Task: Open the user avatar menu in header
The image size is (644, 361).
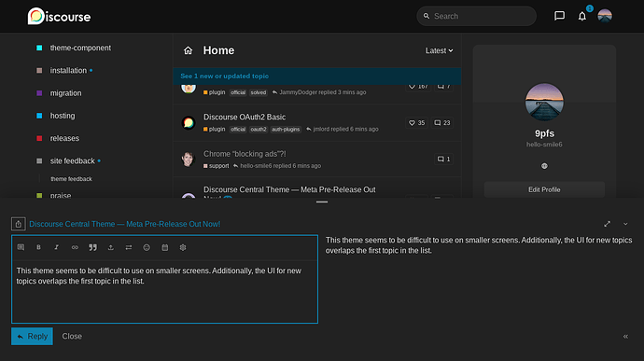Action: pos(605,16)
